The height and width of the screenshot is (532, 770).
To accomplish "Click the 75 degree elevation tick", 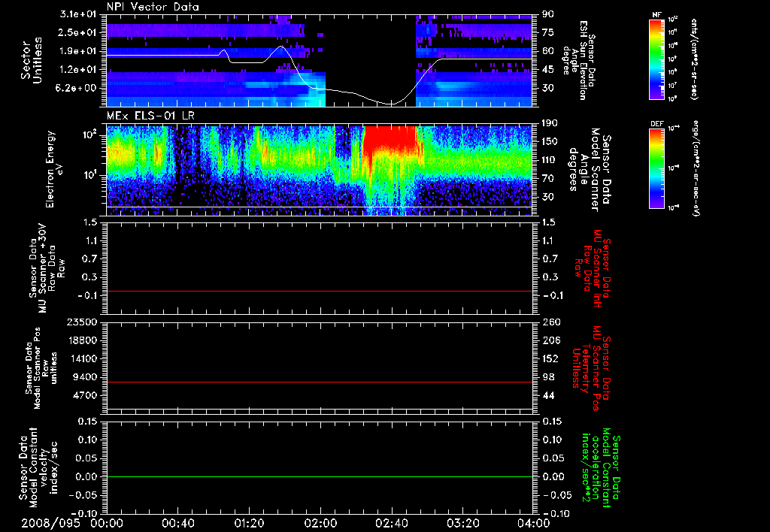I will (x=548, y=32).
